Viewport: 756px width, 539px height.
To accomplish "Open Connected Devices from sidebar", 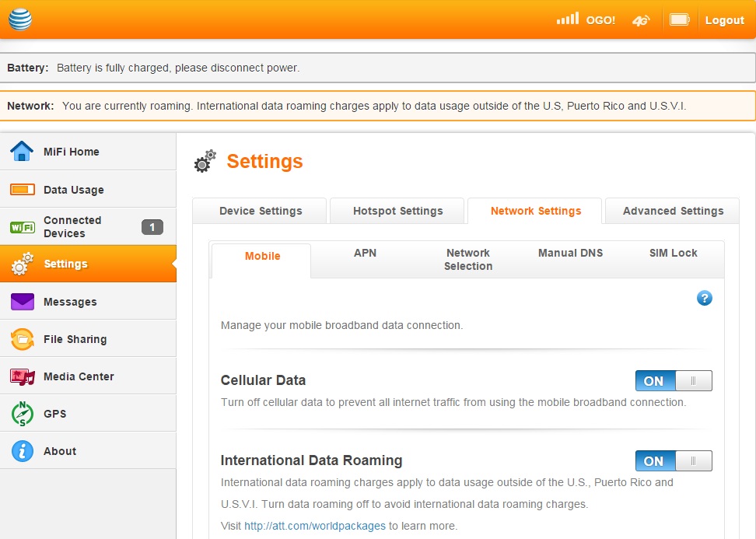I will 88,226.
